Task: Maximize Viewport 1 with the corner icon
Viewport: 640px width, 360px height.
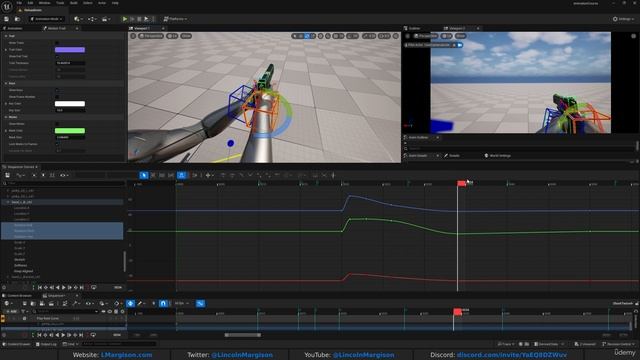Action: coord(396,36)
